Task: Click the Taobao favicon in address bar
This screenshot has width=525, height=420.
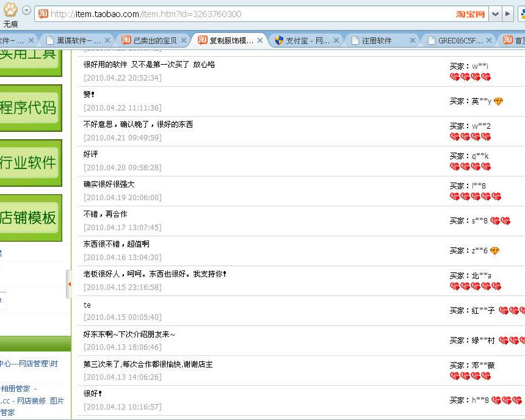Action: (x=43, y=13)
